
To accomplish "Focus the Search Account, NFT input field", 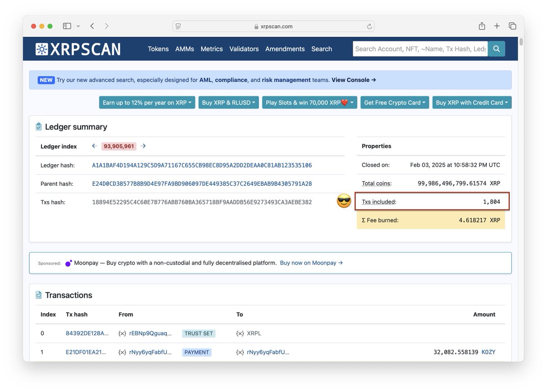I will coord(420,49).
